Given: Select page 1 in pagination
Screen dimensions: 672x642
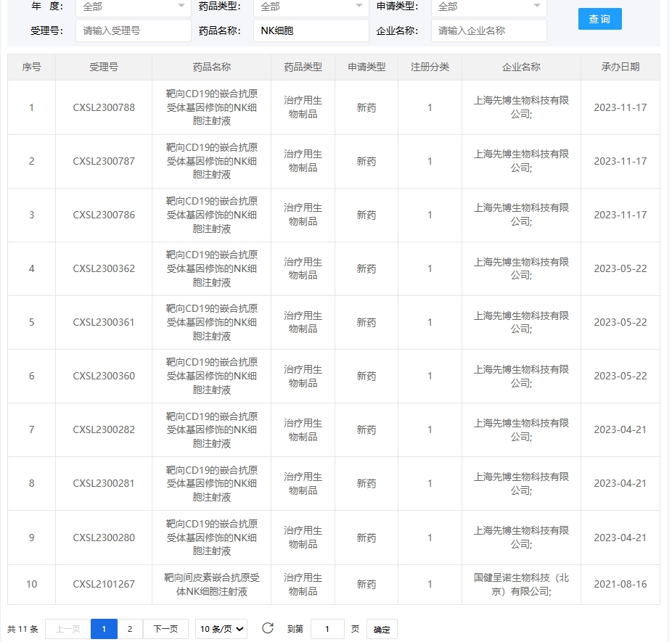Looking at the screenshot, I should [104, 629].
